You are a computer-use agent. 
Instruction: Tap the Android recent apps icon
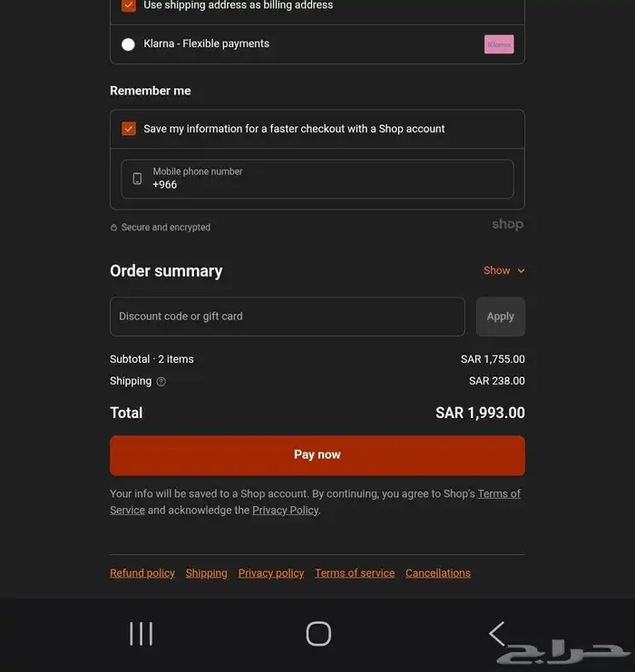click(x=141, y=634)
